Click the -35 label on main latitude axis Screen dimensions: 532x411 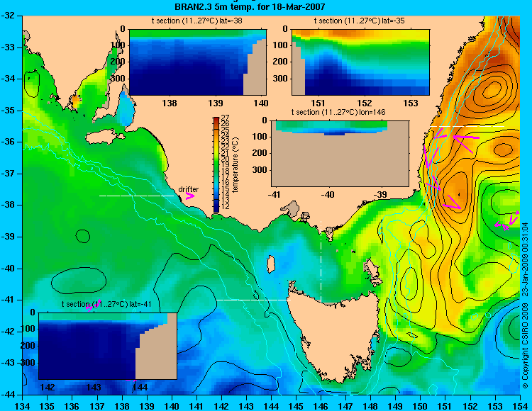(8, 111)
